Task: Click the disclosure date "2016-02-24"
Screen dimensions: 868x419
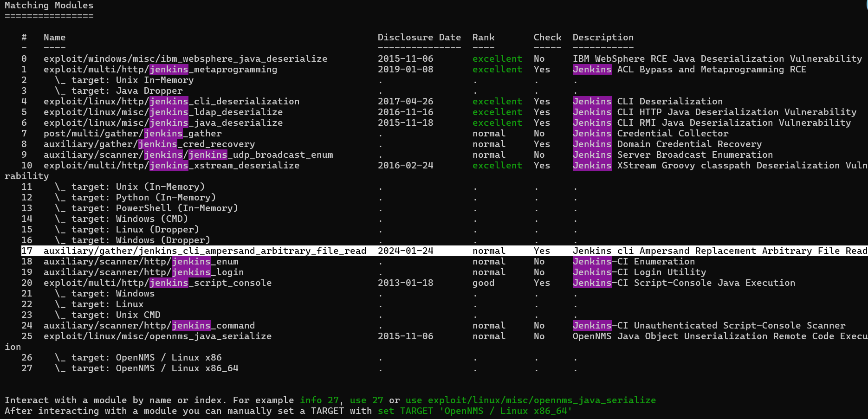Action: coord(406,166)
